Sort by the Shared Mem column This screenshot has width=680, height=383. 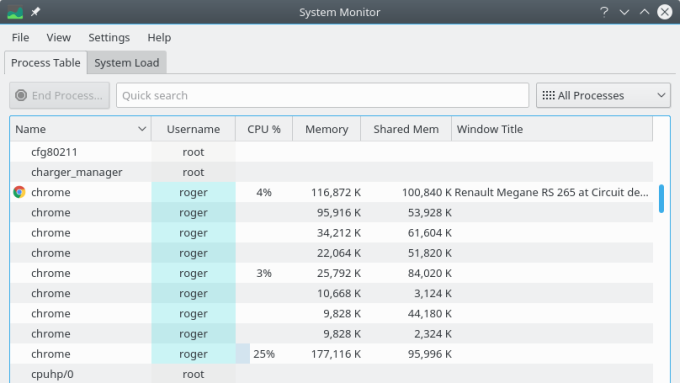(406, 129)
